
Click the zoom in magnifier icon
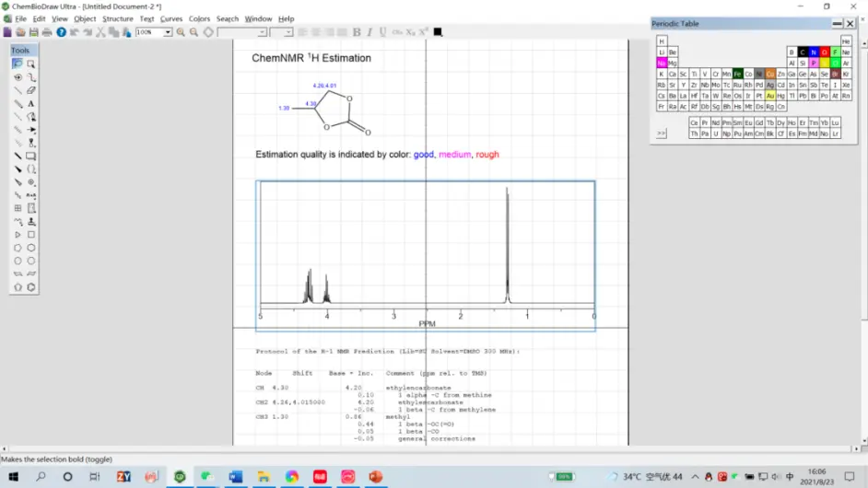pos(181,32)
